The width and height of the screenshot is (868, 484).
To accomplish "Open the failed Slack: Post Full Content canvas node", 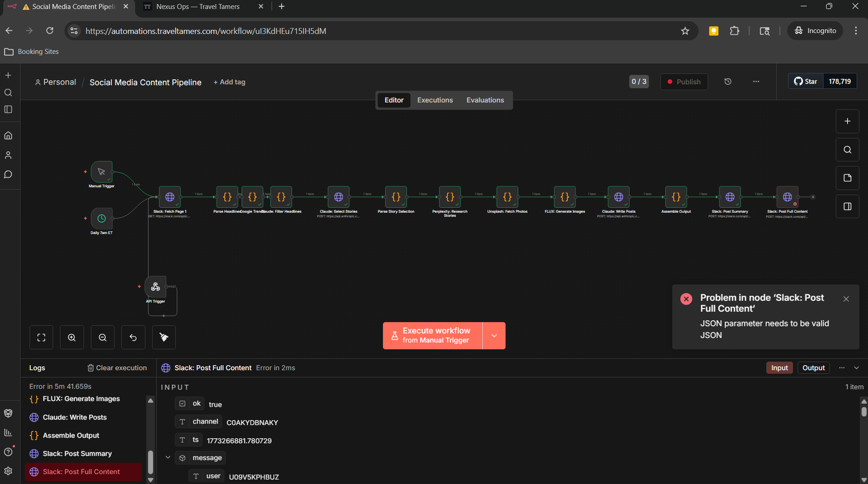I will (x=787, y=197).
